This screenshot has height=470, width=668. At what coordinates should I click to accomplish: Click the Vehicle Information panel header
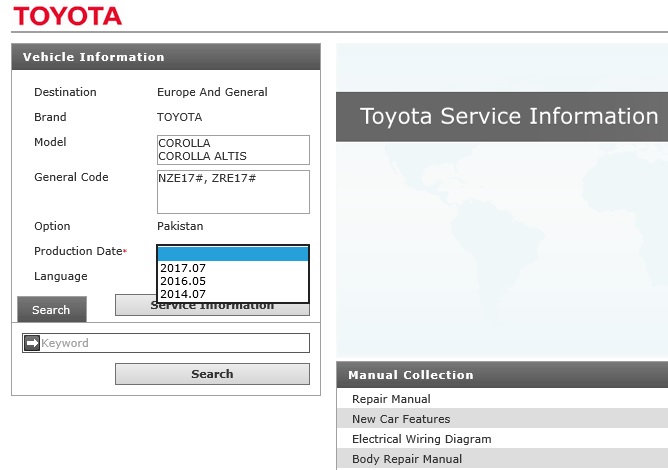(x=166, y=57)
